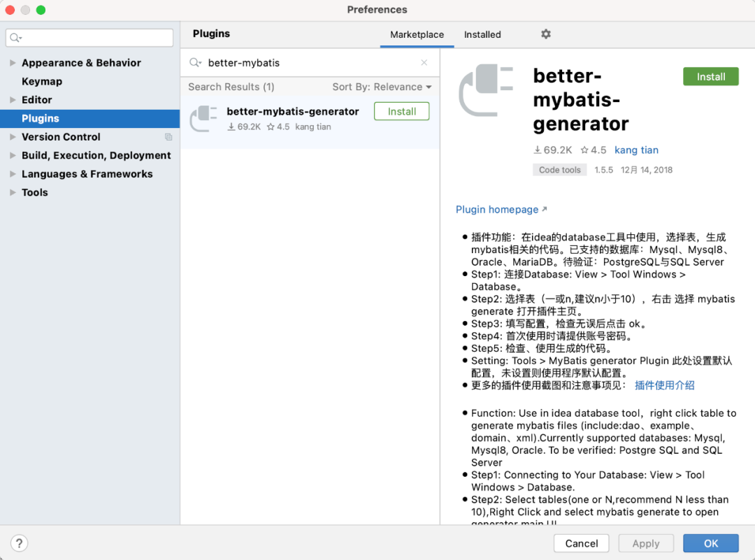Screen dimensions: 755x560
Task: Click the Plugins heading text
Action: [x=211, y=34]
